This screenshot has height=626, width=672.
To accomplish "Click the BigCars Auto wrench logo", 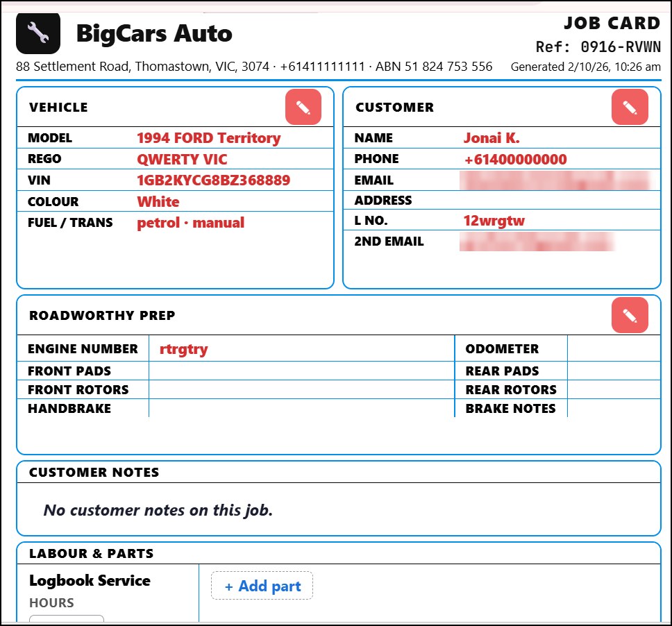I will click(38, 33).
